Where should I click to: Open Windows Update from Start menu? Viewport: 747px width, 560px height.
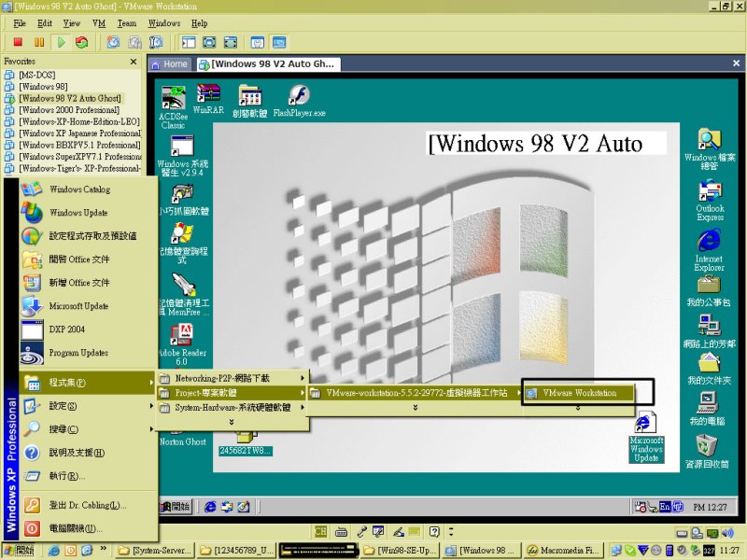(x=88, y=213)
